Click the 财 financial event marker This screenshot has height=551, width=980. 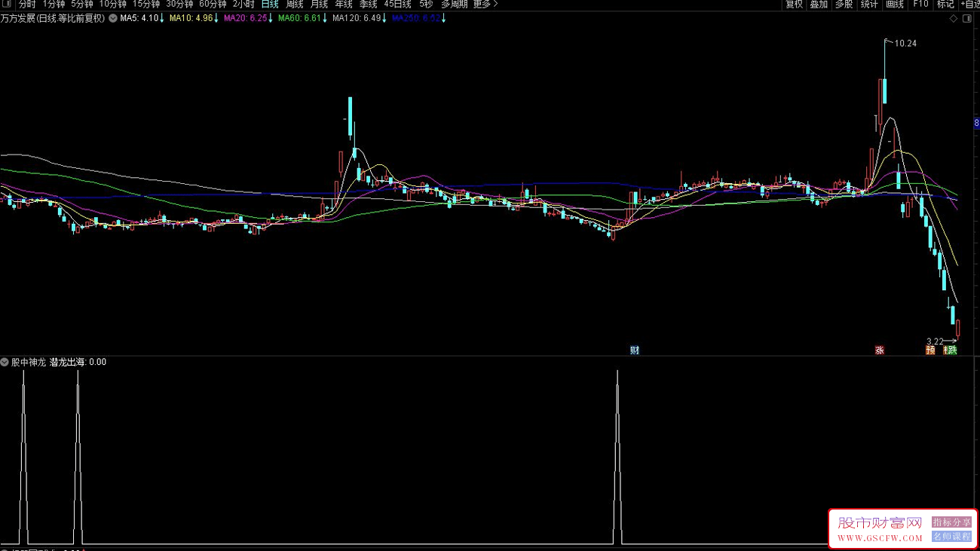[635, 350]
